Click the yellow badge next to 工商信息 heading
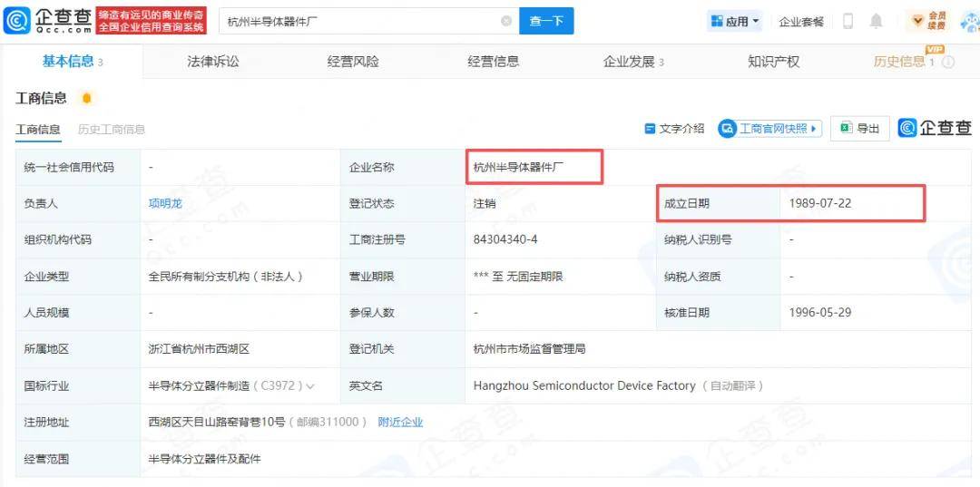Viewport: 980px width, 487px height. coord(86,98)
